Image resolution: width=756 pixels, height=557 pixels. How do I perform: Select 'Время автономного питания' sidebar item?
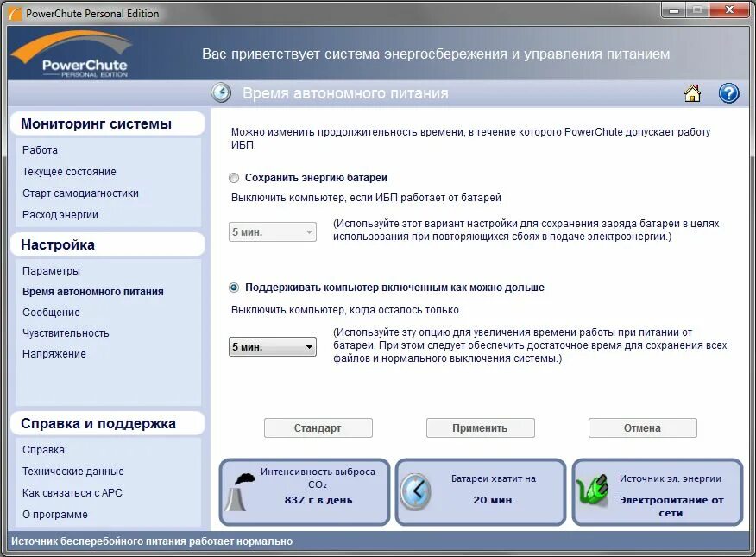point(93,292)
